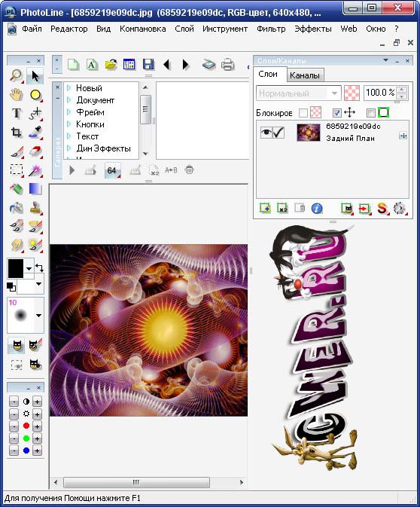Select the Zoom magnifier tool

pos(16,75)
